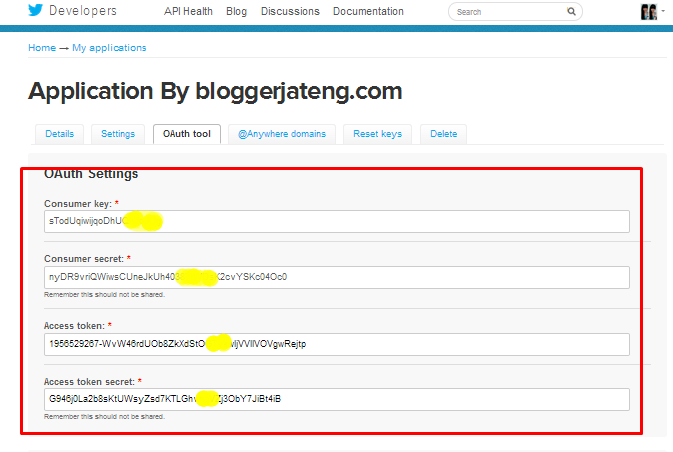Click into the Consumer key field
This screenshot has width=673, height=452.
point(337,221)
